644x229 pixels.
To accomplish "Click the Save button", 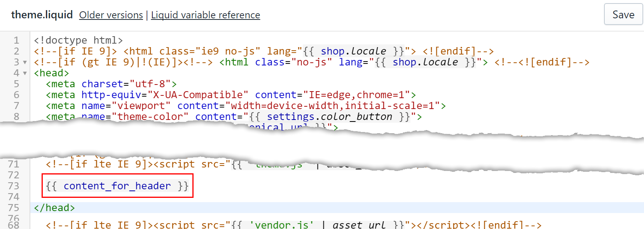I will tap(623, 14).
